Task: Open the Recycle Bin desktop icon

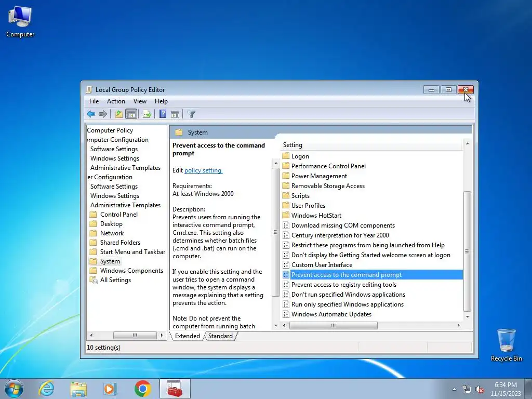Action: [x=506, y=345]
